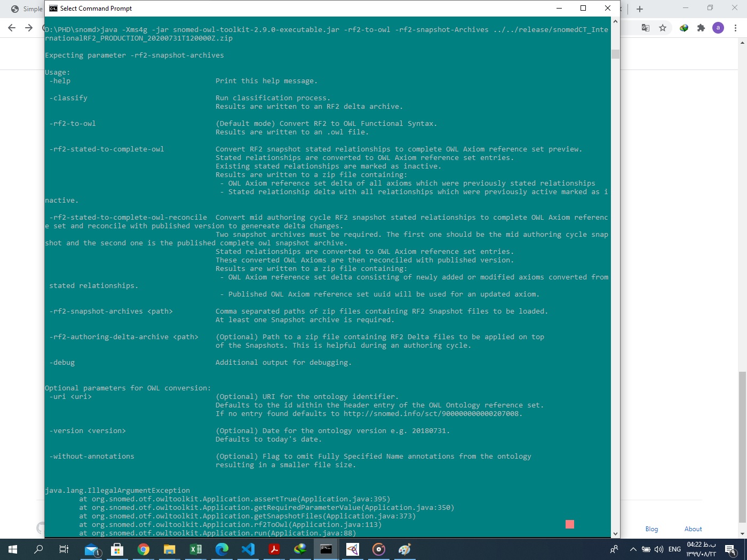747x560 pixels.
Task: Launch VS Code from the taskbar
Action: point(249,549)
